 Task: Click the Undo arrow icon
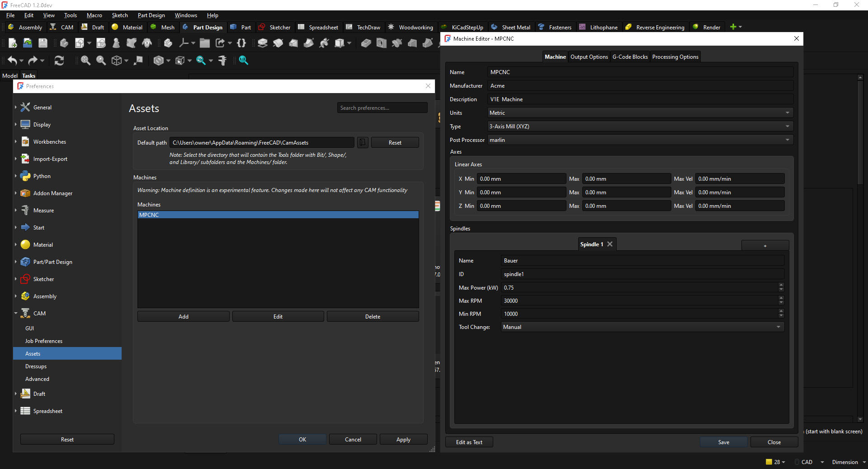point(12,61)
